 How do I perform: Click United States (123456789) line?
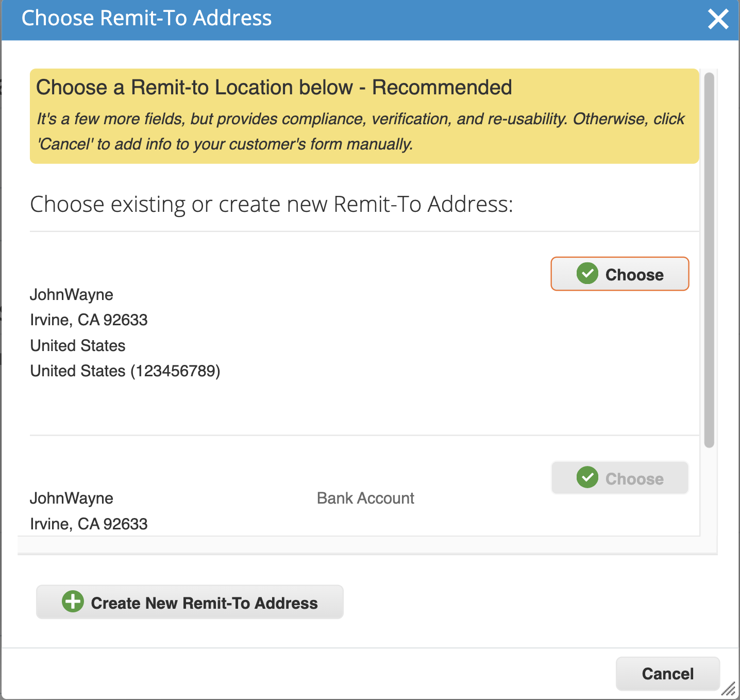coord(125,371)
